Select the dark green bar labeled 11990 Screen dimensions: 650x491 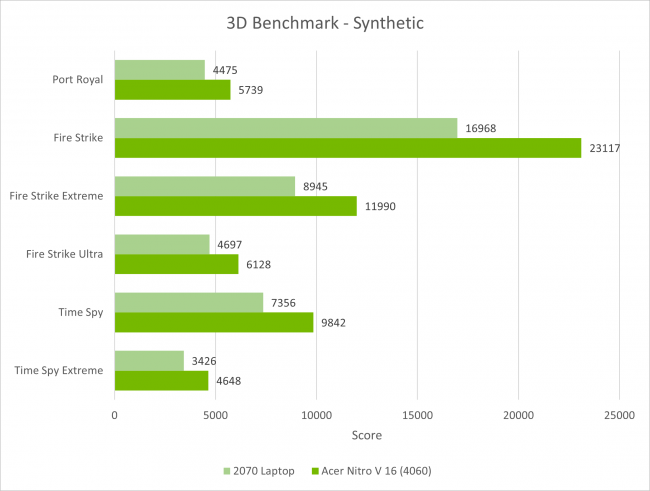(236, 206)
